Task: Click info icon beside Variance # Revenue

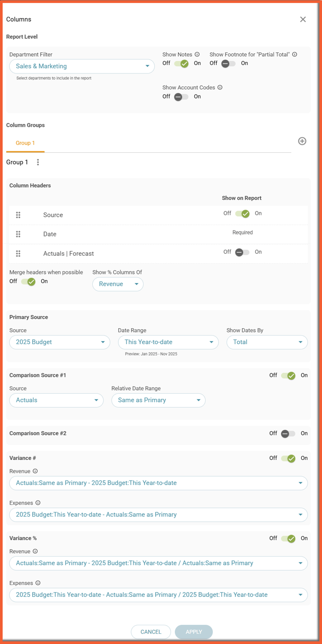Action: point(35,471)
